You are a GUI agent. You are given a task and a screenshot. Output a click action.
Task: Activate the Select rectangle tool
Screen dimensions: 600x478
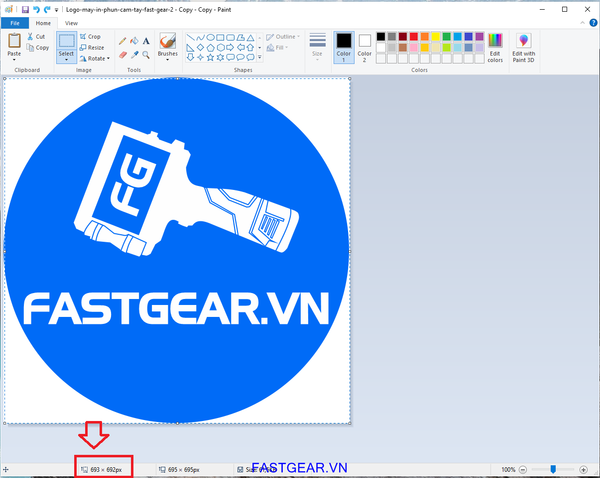[x=66, y=41]
